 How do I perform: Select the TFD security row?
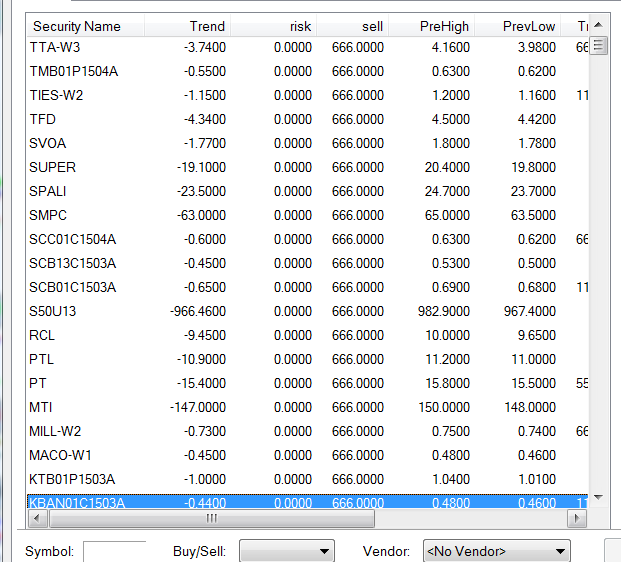pos(307,119)
